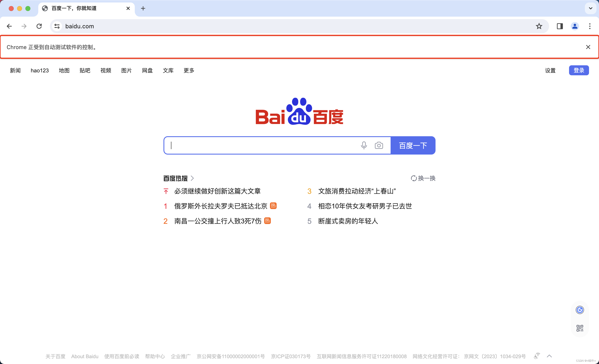Image resolution: width=599 pixels, height=364 pixels.
Task: Open 互联网新闻信息服务许可证11220180008 footer link
Action: coord(362,357)
